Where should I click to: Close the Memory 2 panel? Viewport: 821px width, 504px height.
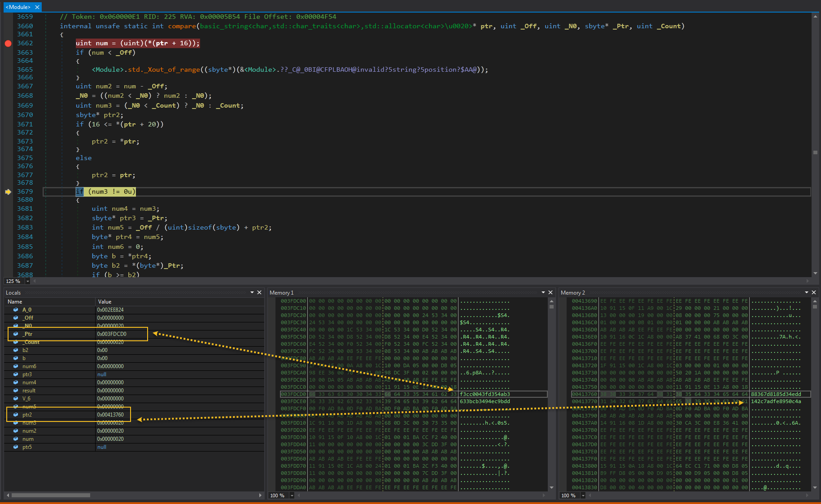pos(814,292)
